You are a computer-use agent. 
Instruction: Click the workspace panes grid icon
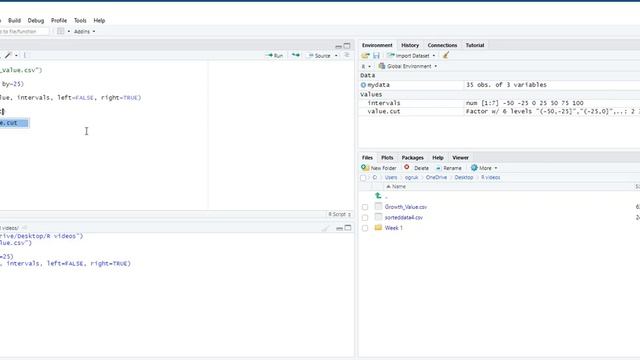(60, 31)
